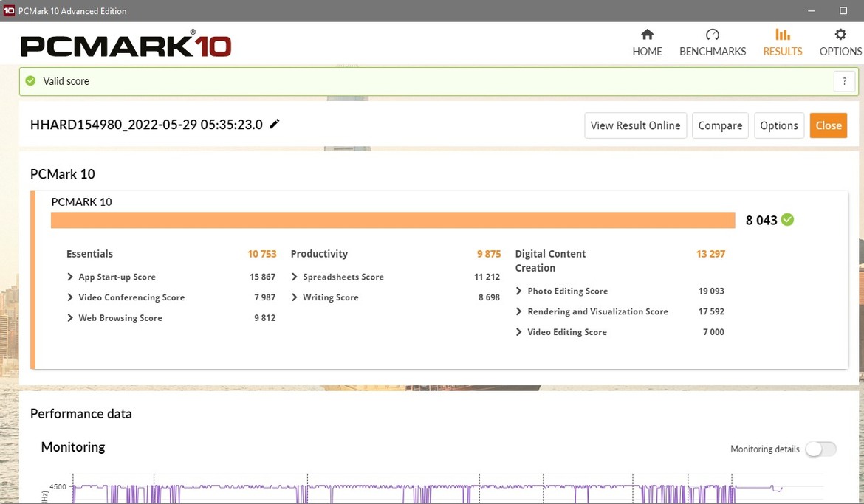Expand Rendering and Visualization Score details
Screen dimensions: 864x504
pos(518,311)
